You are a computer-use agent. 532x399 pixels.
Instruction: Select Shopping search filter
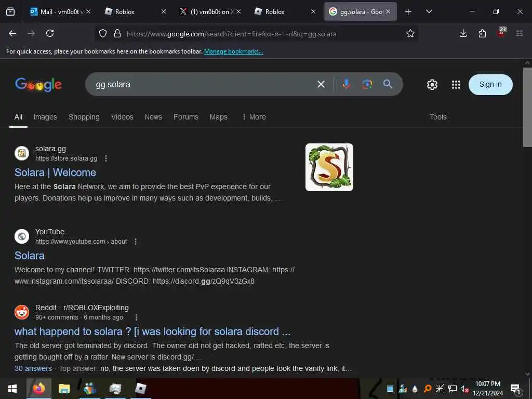click(84, 117)
